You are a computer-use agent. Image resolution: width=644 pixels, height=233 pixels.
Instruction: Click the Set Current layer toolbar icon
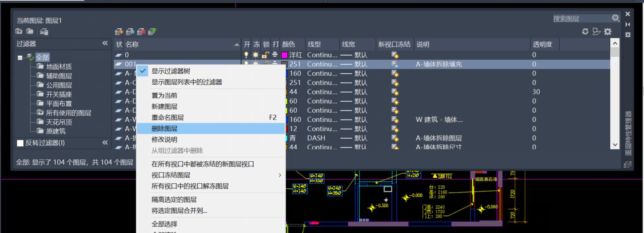click(152, 32)
